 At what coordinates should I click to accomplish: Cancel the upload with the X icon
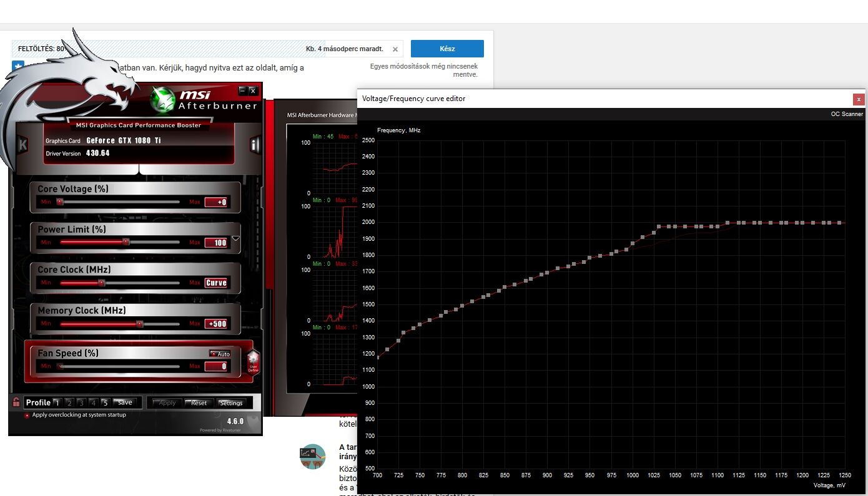click(x=395, y=49)
